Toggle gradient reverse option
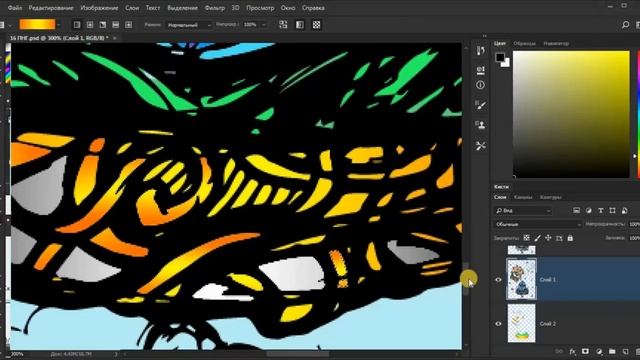Viewport: 640px width, 360px height. [x=283, y=25]
